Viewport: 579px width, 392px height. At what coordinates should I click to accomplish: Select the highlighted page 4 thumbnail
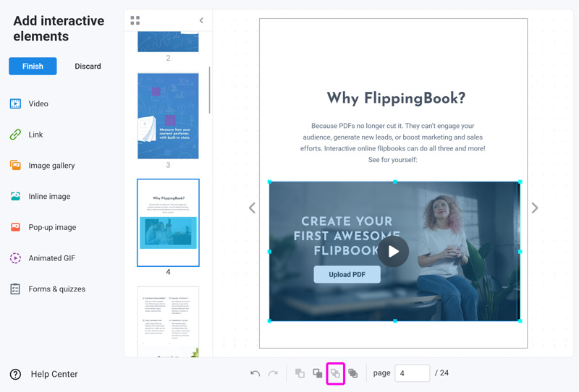(x=168, y=223)
